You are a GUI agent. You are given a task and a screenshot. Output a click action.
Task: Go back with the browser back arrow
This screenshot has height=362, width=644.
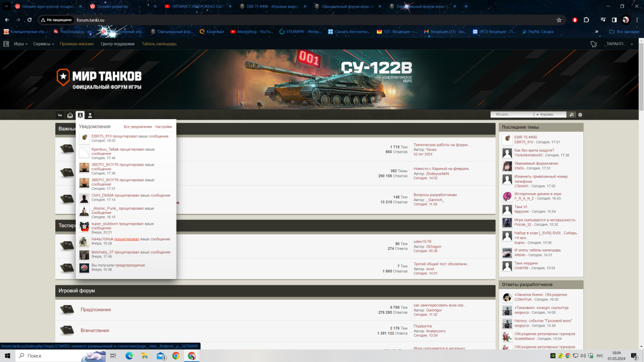[7, 19]
